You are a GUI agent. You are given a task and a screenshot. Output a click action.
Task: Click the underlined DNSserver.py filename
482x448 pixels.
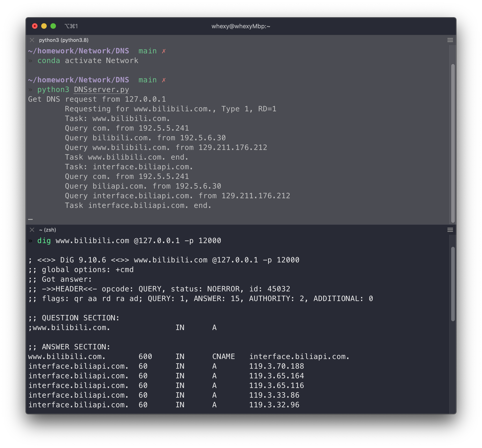coord(101,90)
